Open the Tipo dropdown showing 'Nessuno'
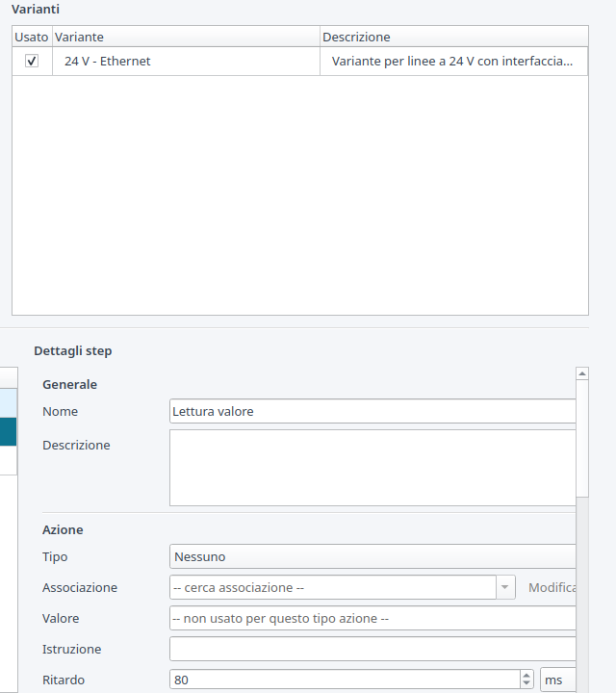 click(372, 556)
